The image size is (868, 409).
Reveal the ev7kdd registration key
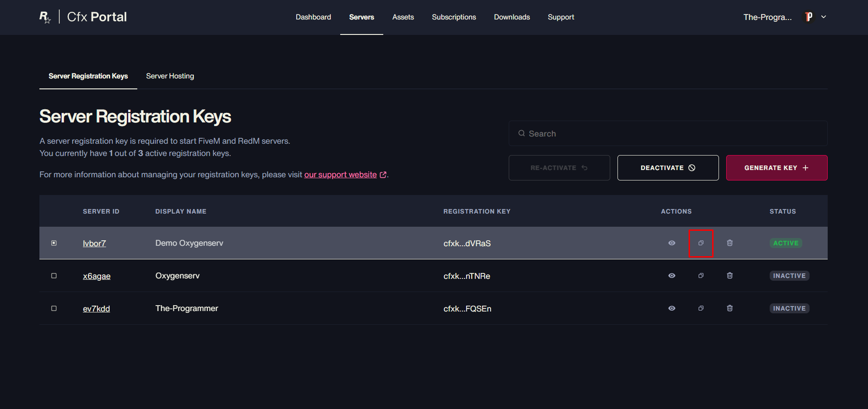coord(672,308)
